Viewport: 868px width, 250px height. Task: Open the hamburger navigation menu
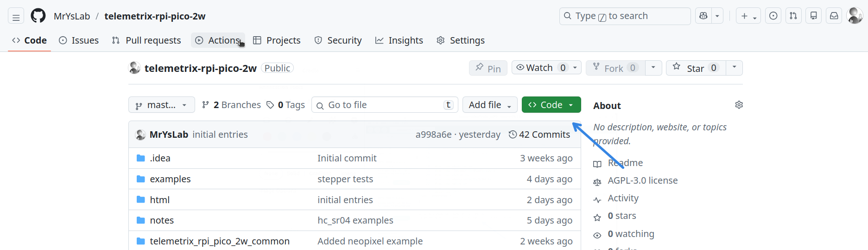coord(16,17)
